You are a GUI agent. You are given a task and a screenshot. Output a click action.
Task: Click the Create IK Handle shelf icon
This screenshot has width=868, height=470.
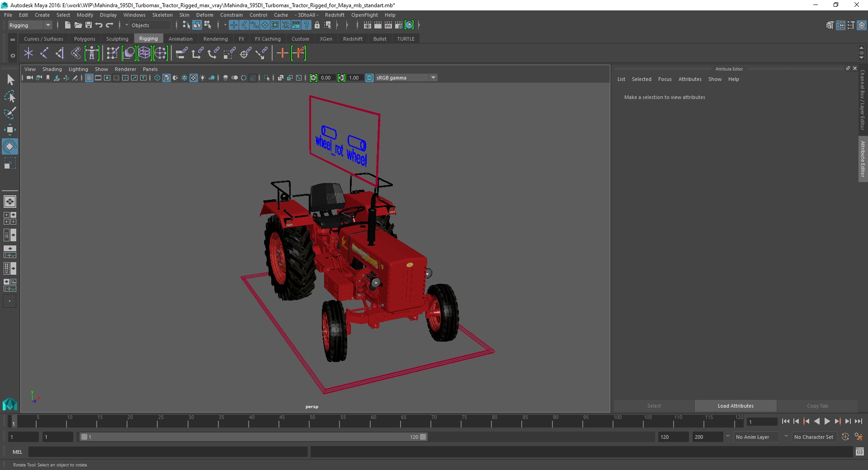pos(60,53)
